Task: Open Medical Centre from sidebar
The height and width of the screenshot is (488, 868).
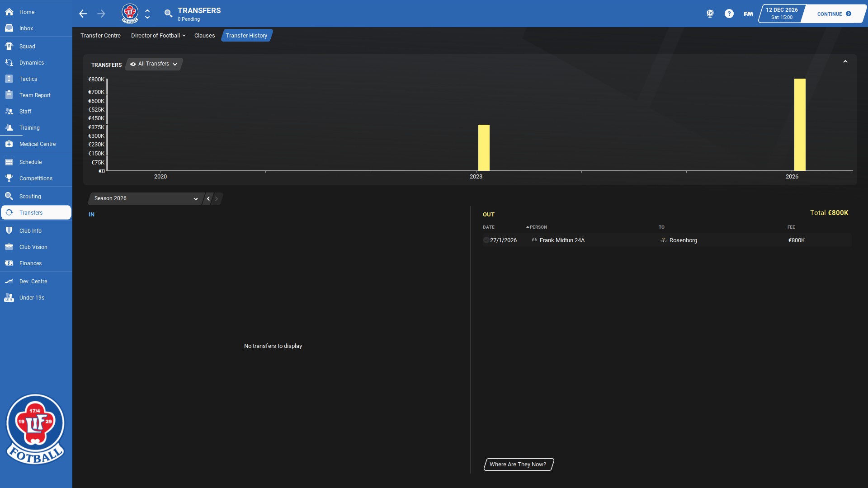Action: coord(37,144)
